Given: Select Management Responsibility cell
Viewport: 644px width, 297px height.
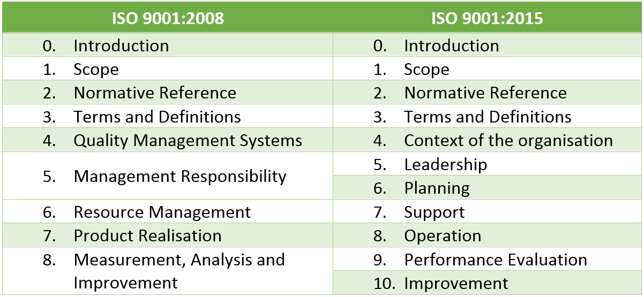Looking at the screenshot, I should tap(168, 176).
